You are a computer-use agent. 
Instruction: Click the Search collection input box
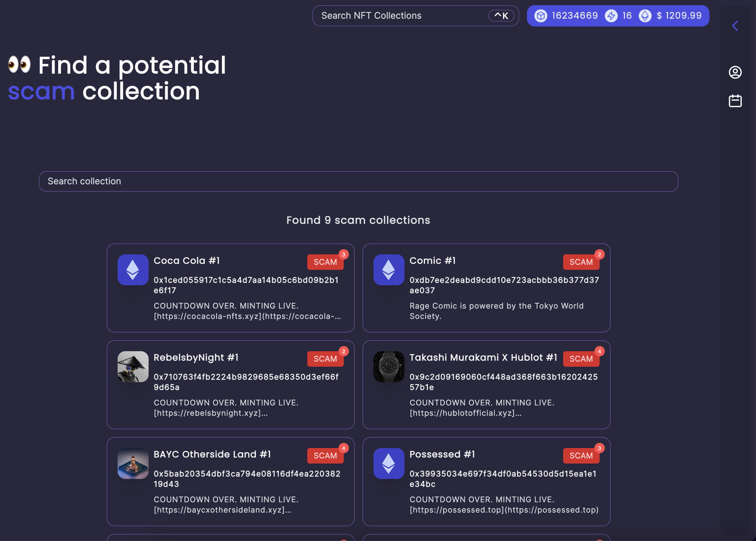(358, 181)
